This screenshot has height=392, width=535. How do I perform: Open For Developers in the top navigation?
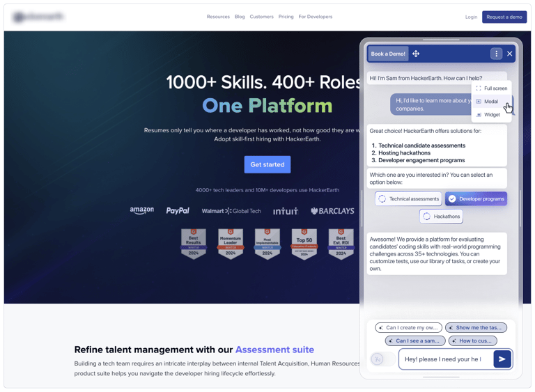click(x=316, y=17)
